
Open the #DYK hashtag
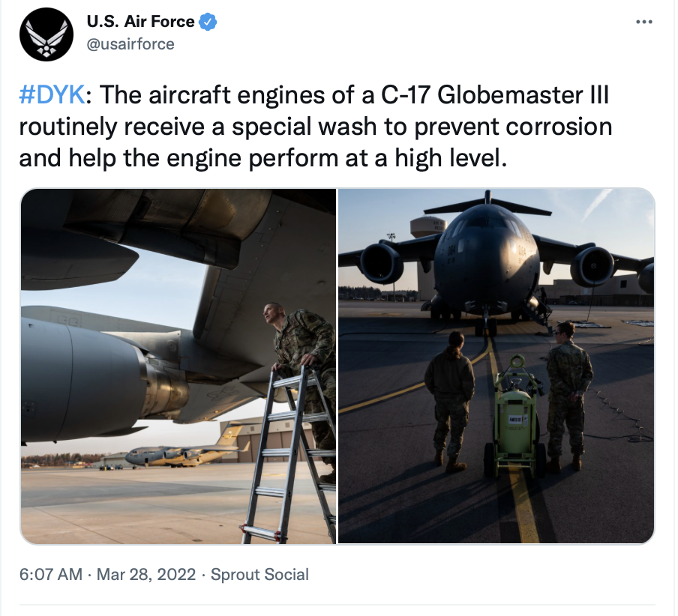click(52, 94)
